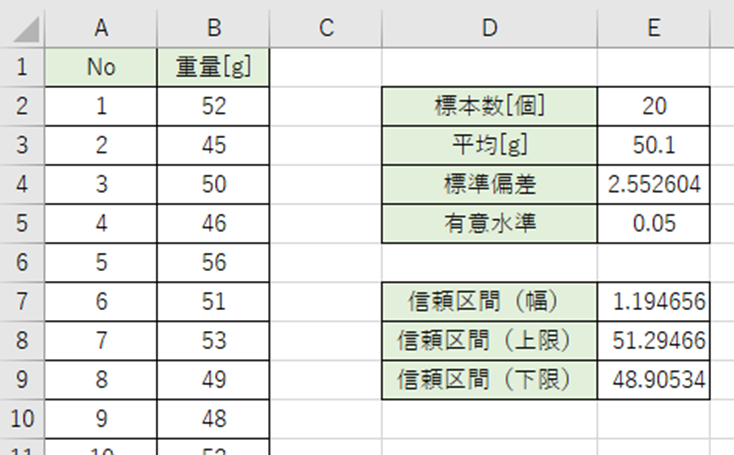Image resolution: width=734 pixels, height=455 pixels.
Task: Select row 1 header
Action: point(22,68)
